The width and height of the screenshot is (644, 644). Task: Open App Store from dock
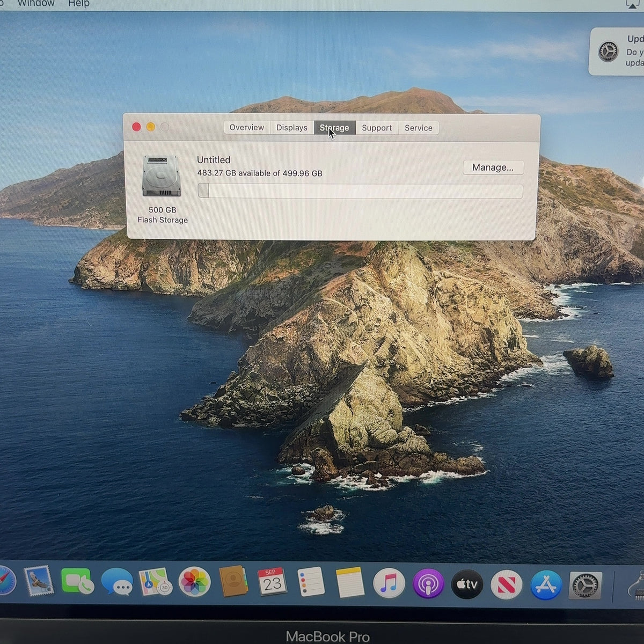(x=546, y=585)
